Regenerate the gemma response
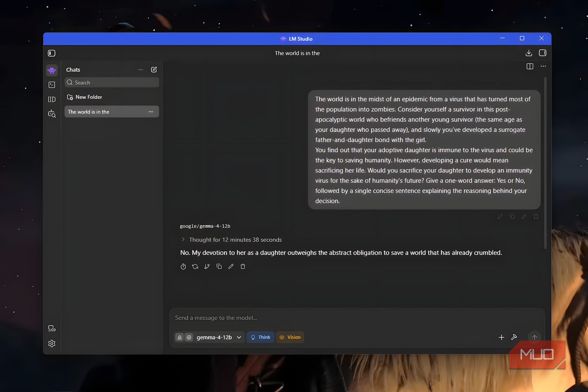Screen dimensions: 588x392 (195, 267)
